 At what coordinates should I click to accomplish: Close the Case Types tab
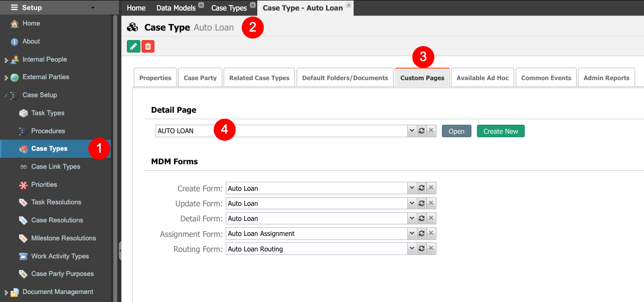coord(253,5)
